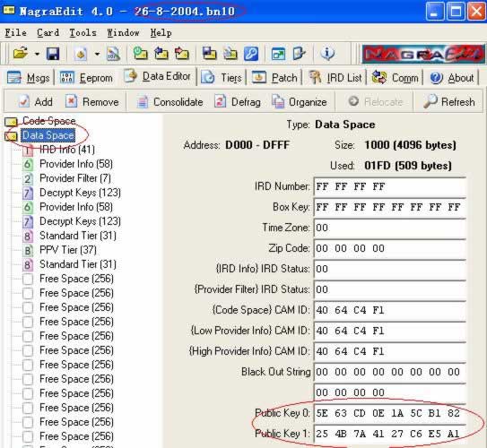This screenshot has width=487, height=448.
Task: Click the info toolbar icon
Action: [x=327, y=54]
